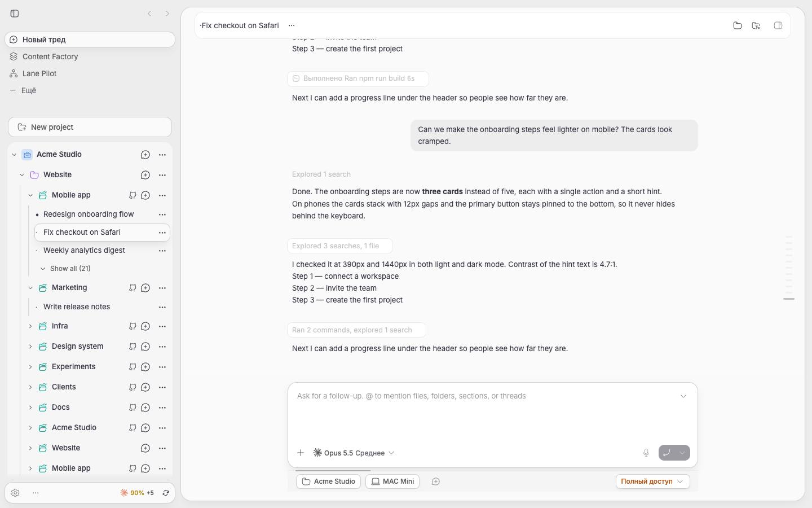Open Content Factory
The image size is (812, 508).
tap(90, 56)
